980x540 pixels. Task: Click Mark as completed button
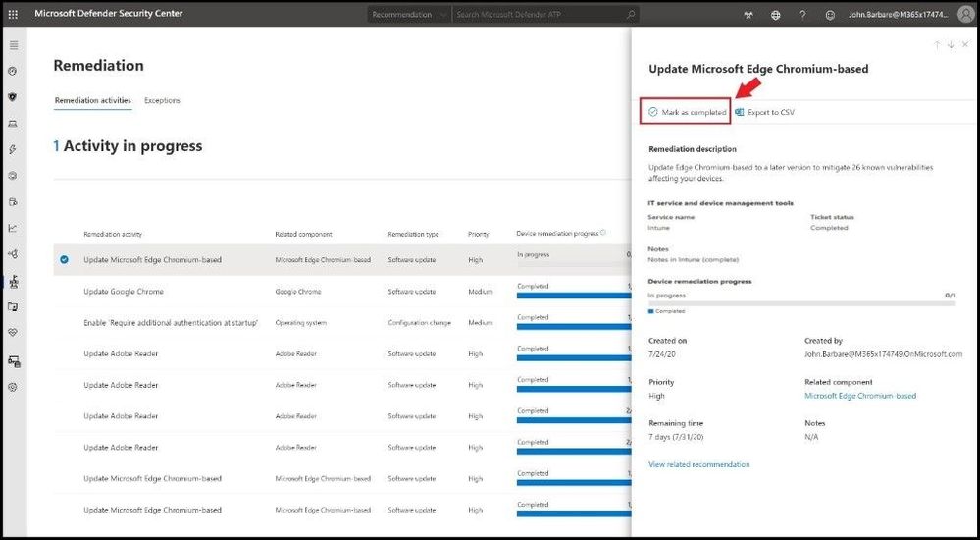[x=687, y=112]
